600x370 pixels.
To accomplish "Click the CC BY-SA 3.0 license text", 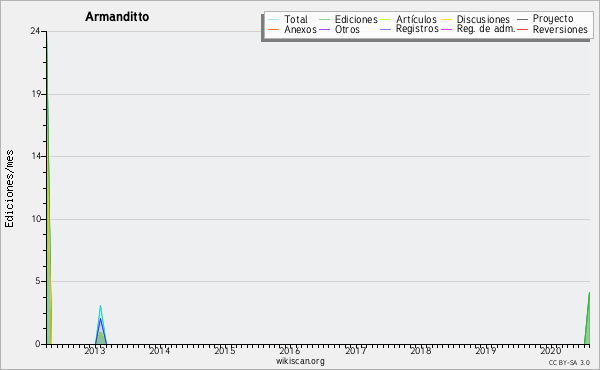I will pos(569,362).
